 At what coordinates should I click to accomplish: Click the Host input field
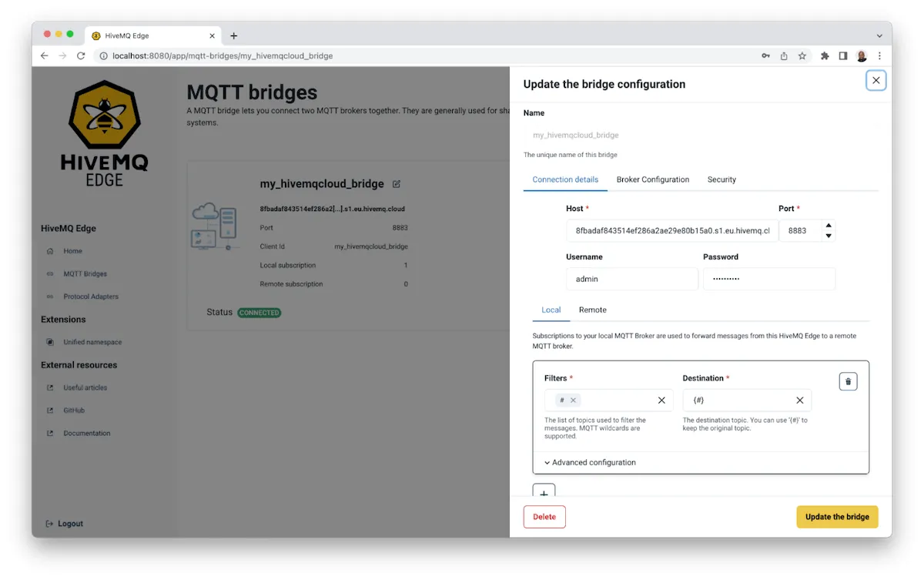point(672,231)
